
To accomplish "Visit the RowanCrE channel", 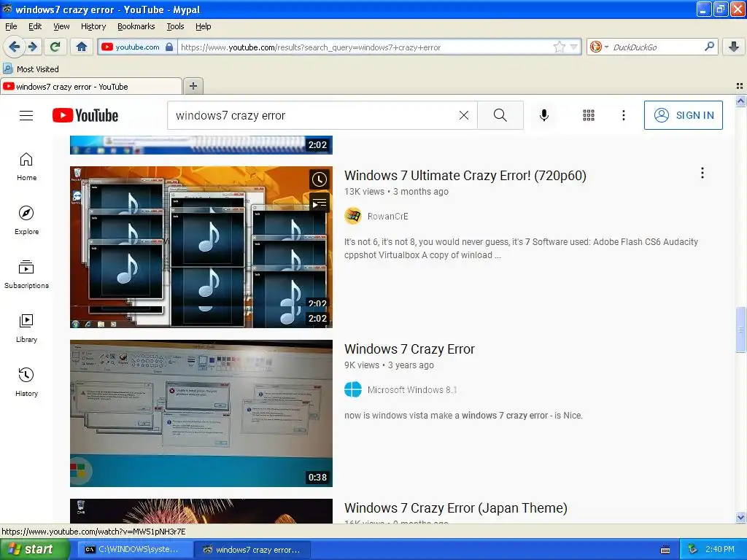I will tap(388, 216).
